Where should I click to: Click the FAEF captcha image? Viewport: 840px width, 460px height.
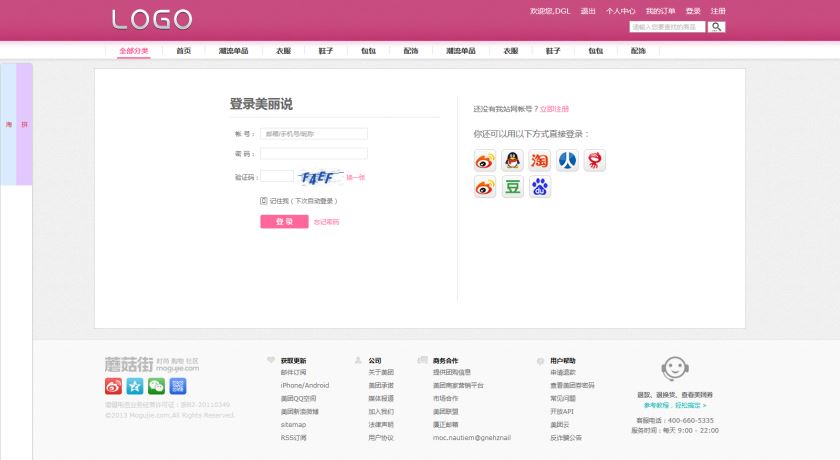(320, 177)
